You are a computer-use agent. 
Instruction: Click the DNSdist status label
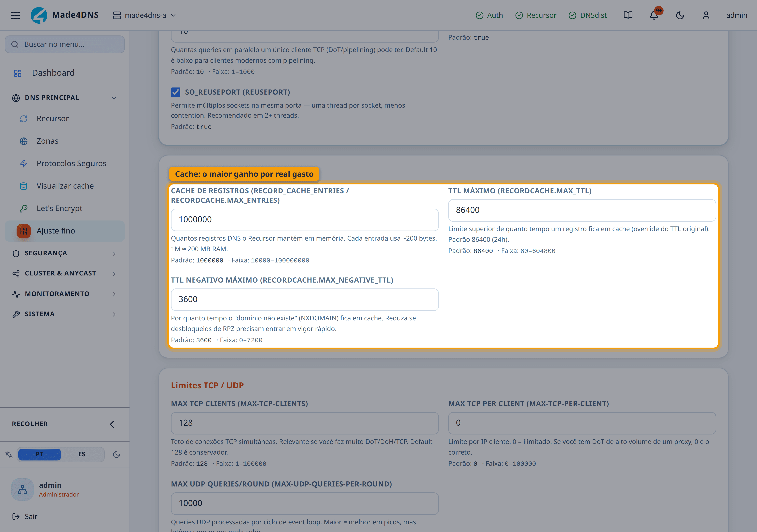tap(593, 16)
